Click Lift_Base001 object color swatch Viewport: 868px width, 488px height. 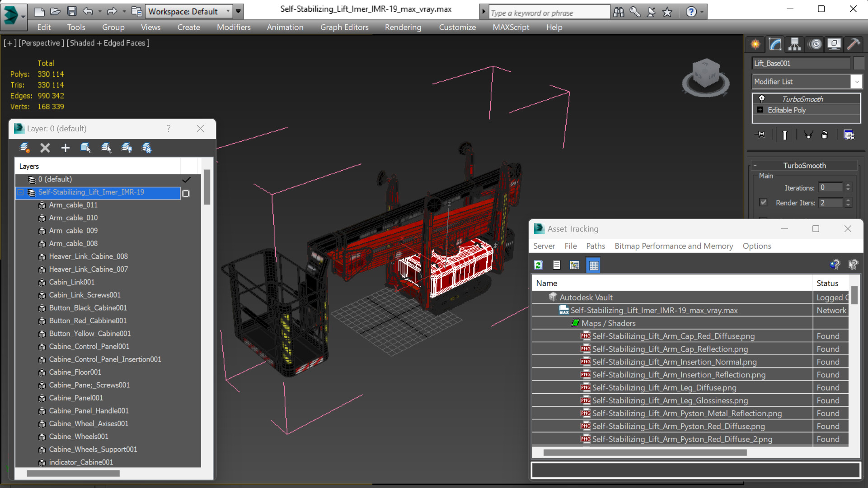pos(858,63)
